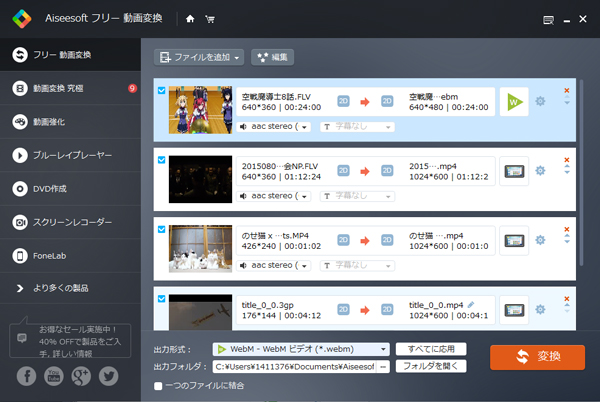
Task: Open settings gear for 2015080…会NP.FLV
Action: (540, 171)
